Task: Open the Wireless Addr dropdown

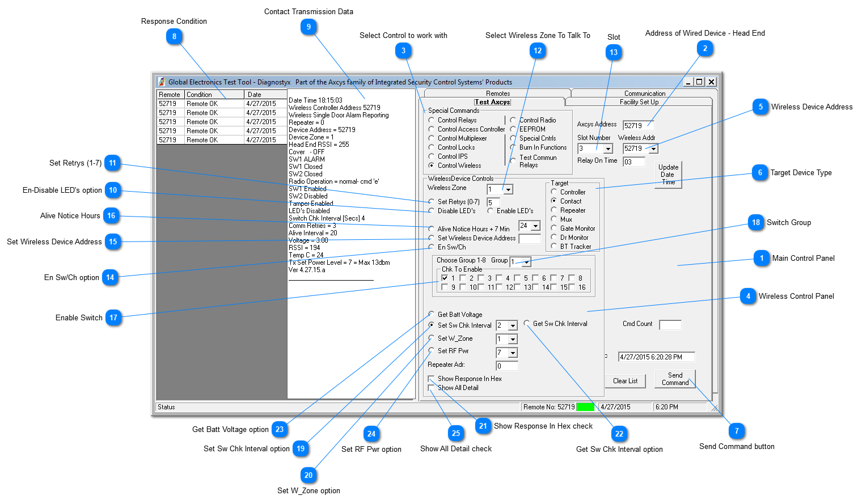Action: click(x=654, y=149)
